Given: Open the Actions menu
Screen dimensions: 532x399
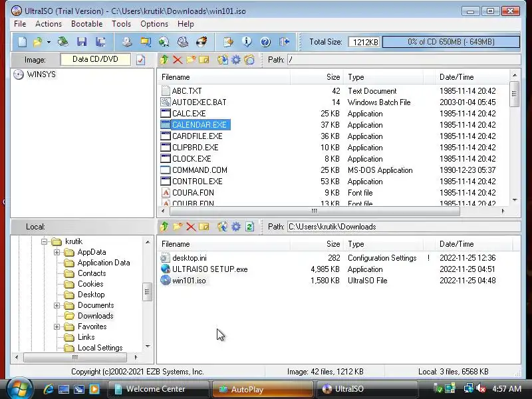Looking at the screenshot, I should click(49, 24).
